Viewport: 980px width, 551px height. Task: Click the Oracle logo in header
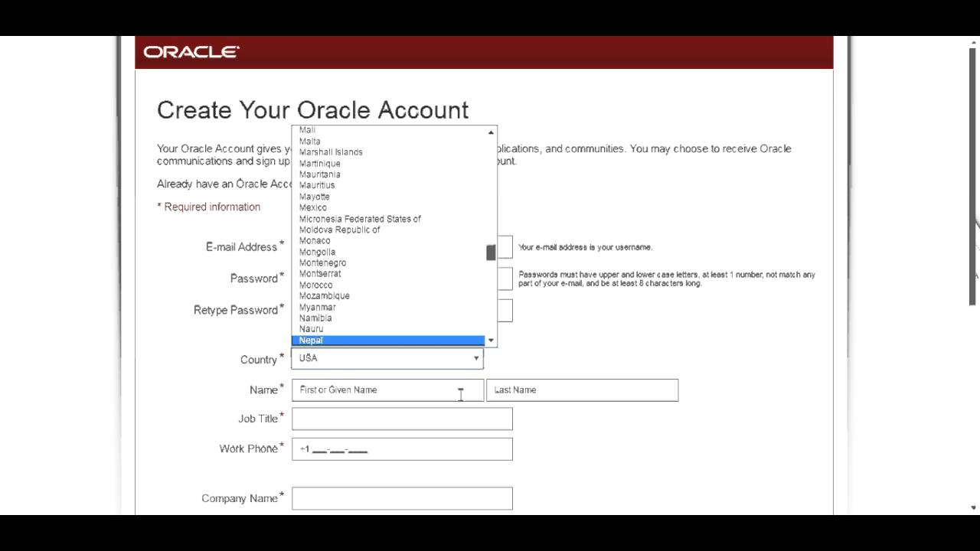[x=191, y=52]
